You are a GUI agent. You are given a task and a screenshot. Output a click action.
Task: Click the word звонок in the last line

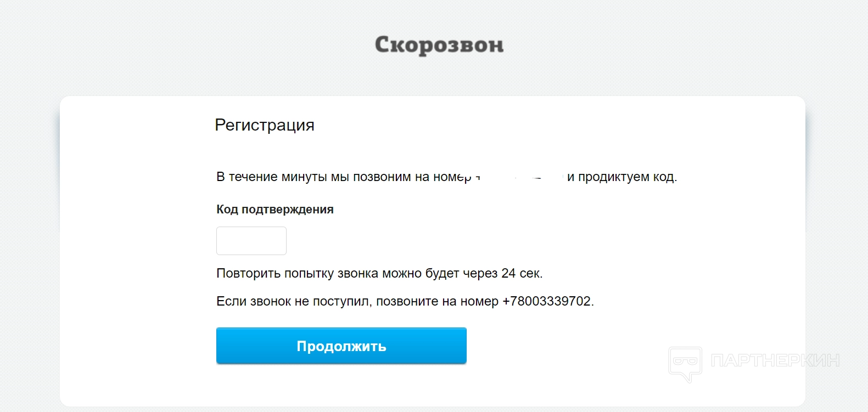[270, 301]
